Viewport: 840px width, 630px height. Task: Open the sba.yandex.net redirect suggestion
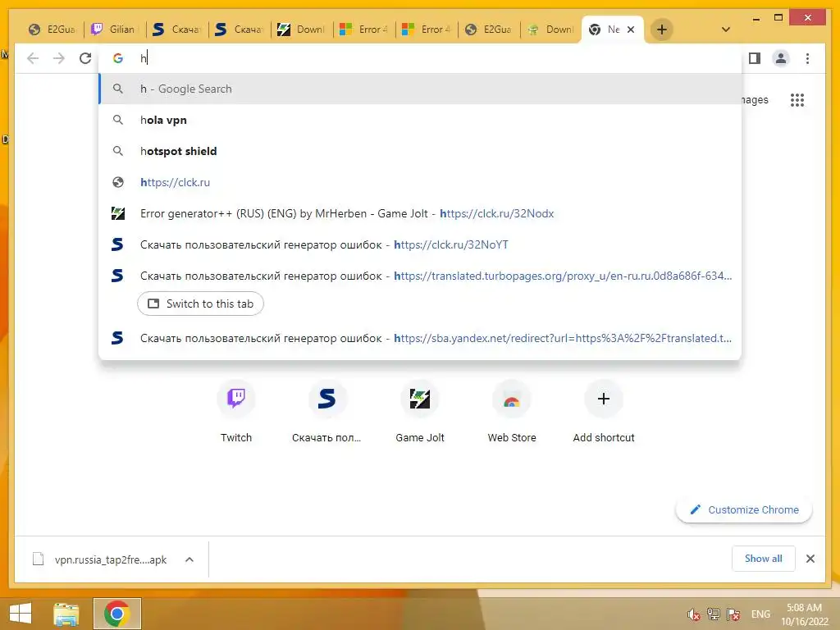point(420,338)
